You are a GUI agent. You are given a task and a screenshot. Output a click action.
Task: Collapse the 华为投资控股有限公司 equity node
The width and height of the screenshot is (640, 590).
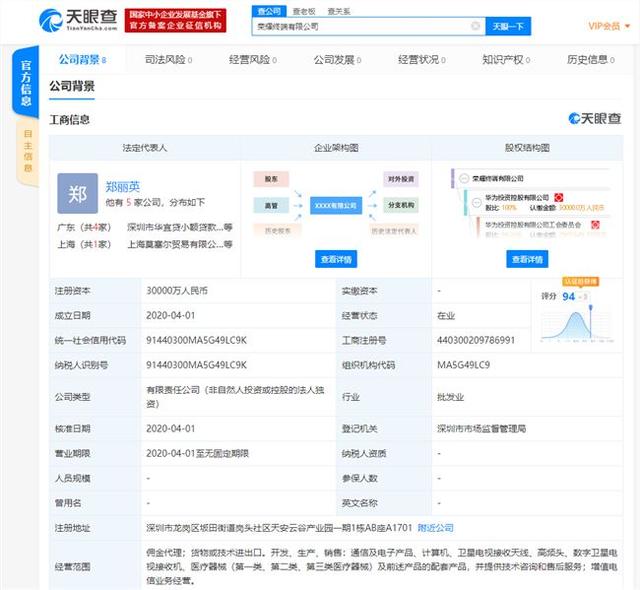pos(476,202)
